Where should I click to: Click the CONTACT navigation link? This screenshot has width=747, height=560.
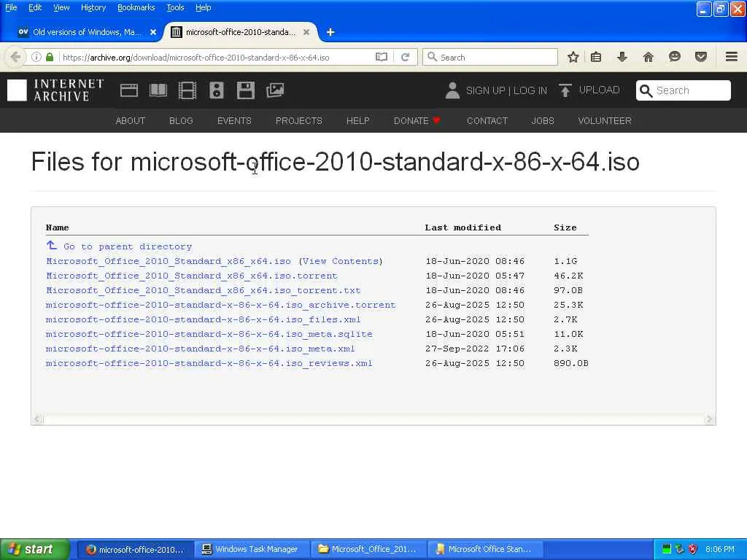(487, 121)
